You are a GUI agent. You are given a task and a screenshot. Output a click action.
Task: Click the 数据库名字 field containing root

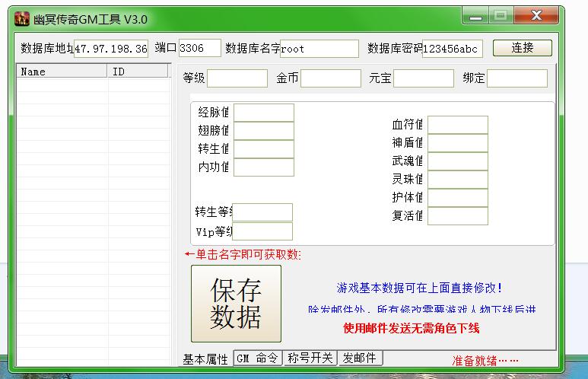point(319,49)
